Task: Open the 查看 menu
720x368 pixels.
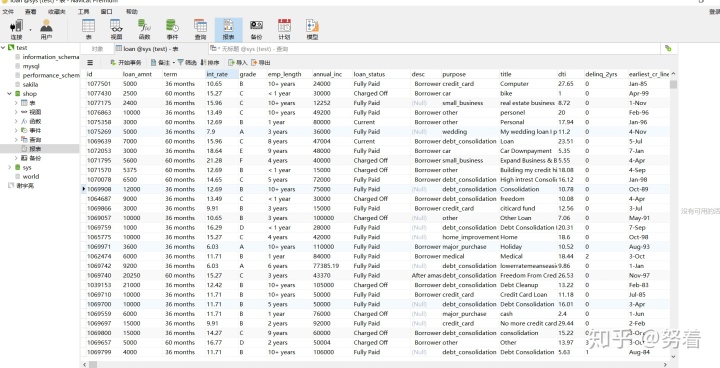Action: (30, 11)
